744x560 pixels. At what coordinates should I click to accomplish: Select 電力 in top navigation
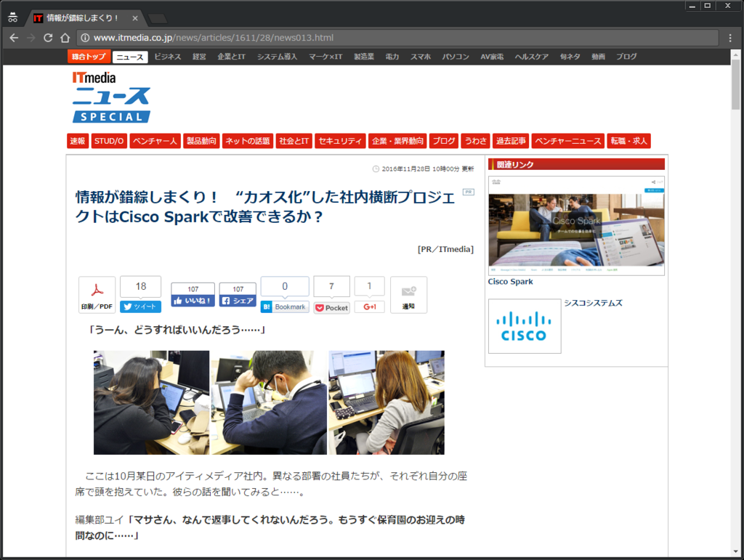392,57
